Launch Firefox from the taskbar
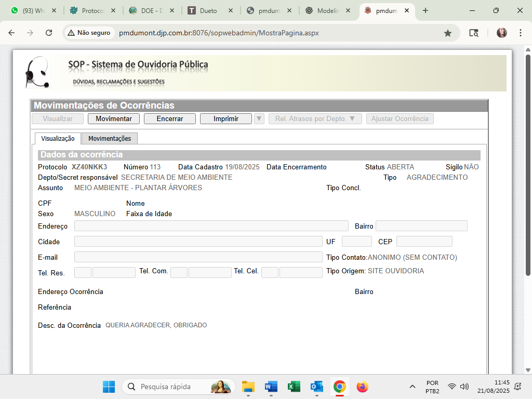This screenshot has width=532, height=399. [362, 387]
